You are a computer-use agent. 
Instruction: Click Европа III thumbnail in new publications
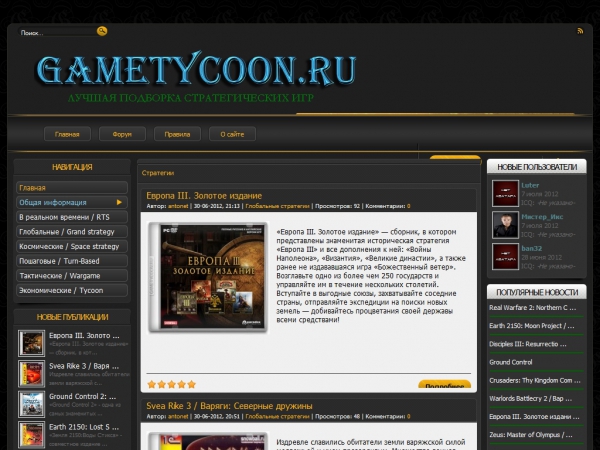(31, 343)
